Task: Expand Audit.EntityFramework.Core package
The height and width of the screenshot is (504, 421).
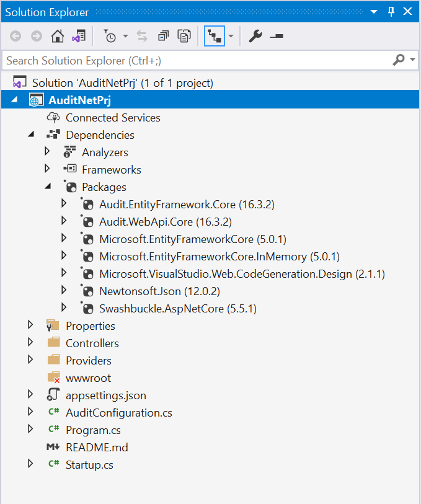Action: tap(64, 203)
